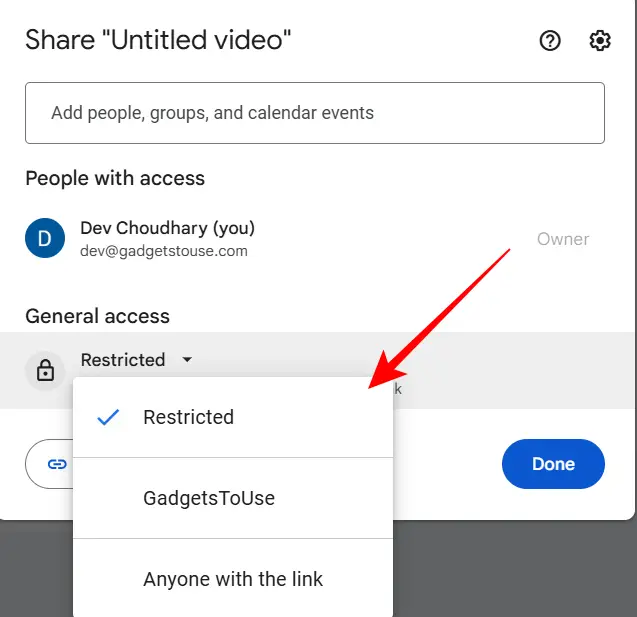This screenshot has height=617, width=637.
Task: Click the Share "Untitled video" title
Action: coord(158,40)
